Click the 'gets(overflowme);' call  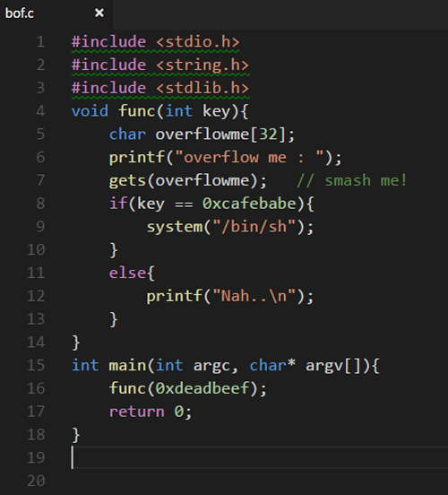click(188, 180)
